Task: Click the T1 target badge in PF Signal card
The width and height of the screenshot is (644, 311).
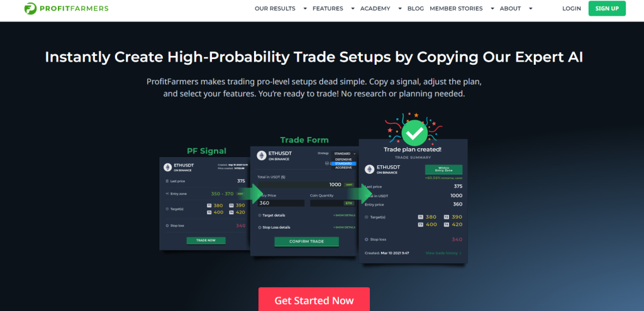Action: point(209,205)
